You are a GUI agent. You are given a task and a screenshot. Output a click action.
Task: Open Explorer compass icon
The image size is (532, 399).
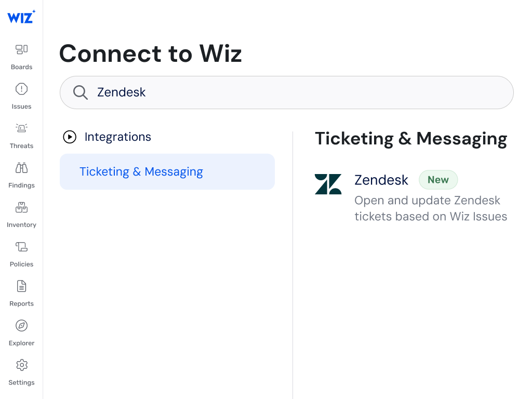pos(21,326)
